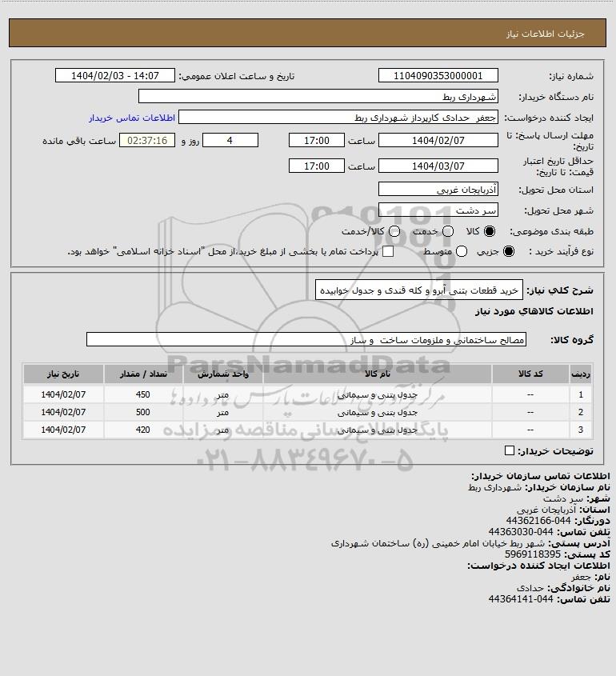The width and height of the screenshot is (616, 676).
Task: Click the تاریخ نیاز column header
Action: (63, 374)
